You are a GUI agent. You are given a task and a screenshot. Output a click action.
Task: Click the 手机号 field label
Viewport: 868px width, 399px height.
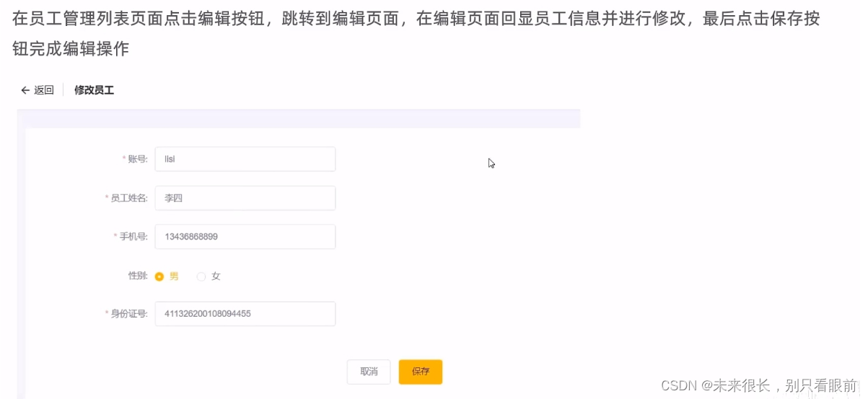pyautogui.click(x=131, y=237)
